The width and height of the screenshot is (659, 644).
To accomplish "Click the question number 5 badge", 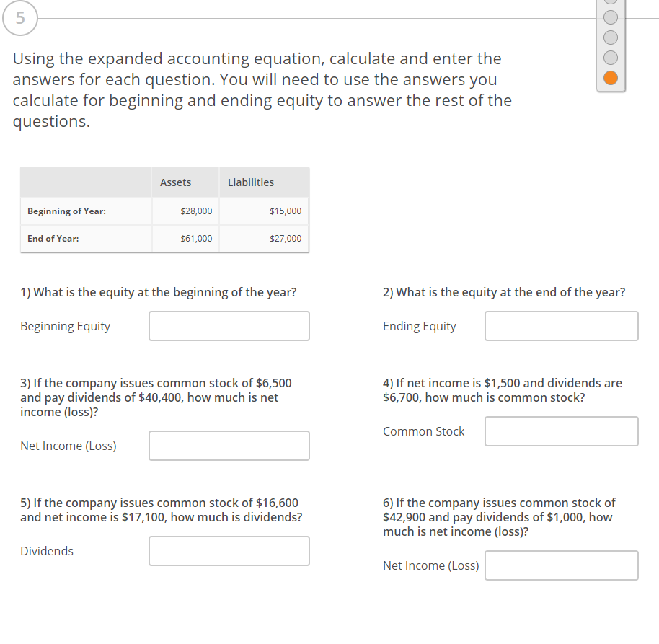I will click(x=19, y=19).
